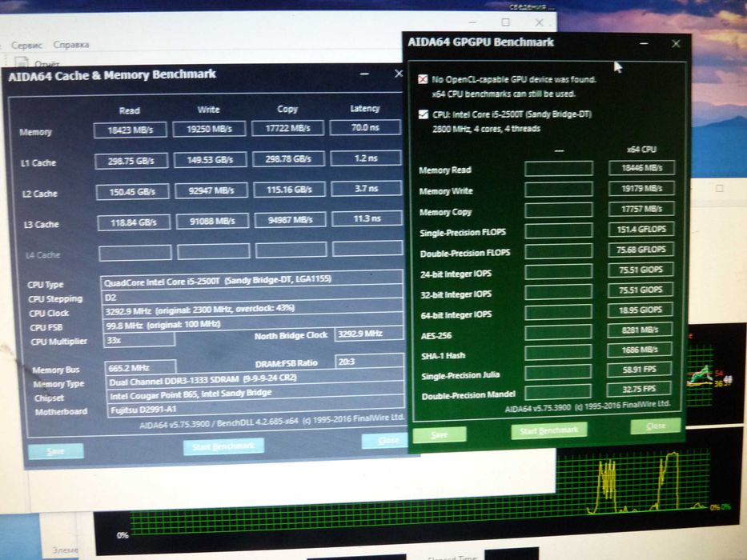Click the L1 Cache Read value 298.75 GB/s
Image resolution: width=747 pixels, height=560 pixels.
coord(131,161)
